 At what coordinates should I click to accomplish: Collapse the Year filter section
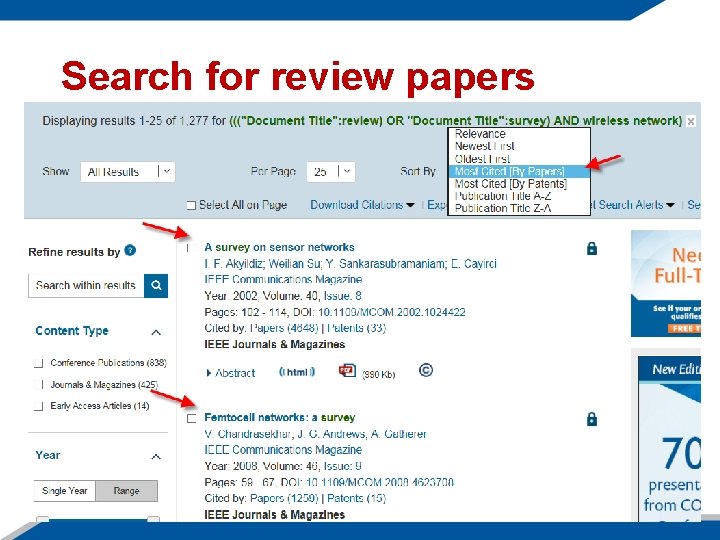156,456
